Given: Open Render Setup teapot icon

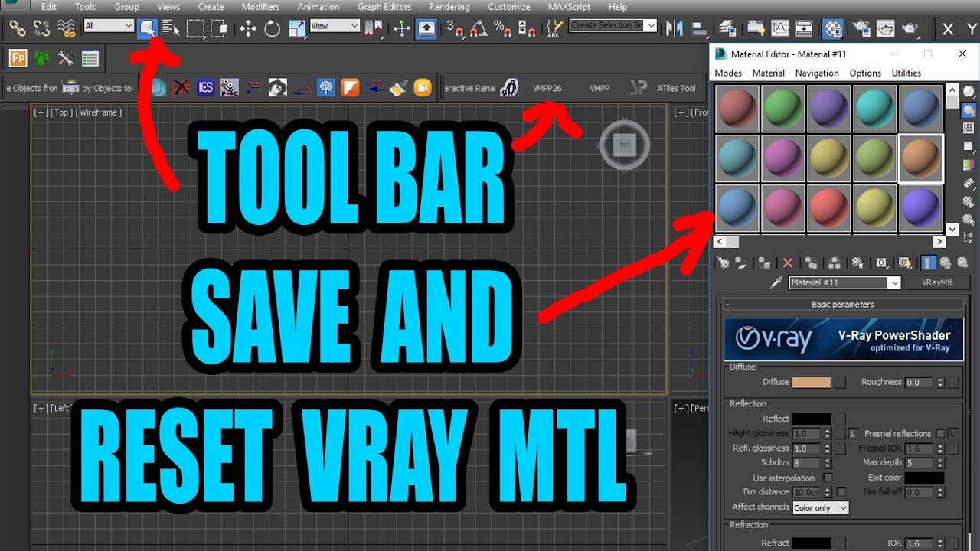Looking at the screenshot, I should tap(861, 29).
